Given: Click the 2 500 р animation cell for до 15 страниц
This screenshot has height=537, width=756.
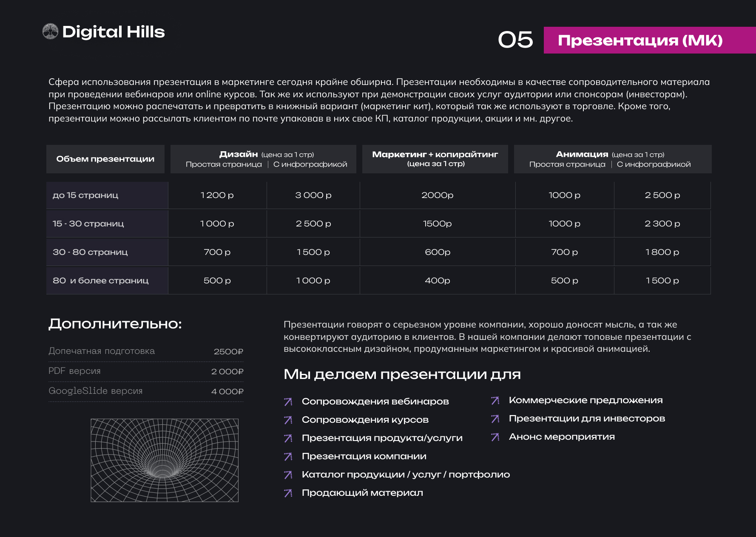Looking at the screenshot, I should pyautogui.click(x=662, y=195).
